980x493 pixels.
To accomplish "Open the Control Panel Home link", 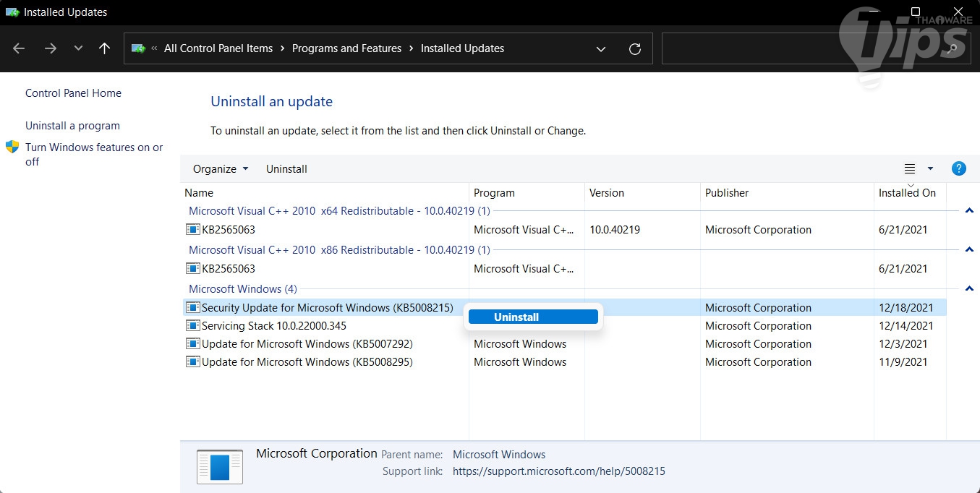I will [x=73, y=93].
